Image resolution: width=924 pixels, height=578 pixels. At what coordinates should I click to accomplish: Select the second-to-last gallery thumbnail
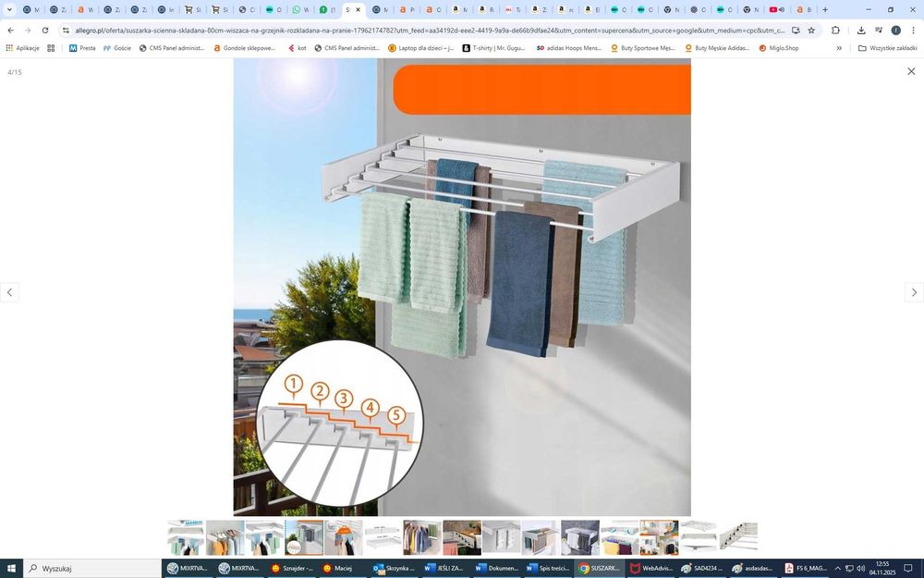click(x=699, y=537)
